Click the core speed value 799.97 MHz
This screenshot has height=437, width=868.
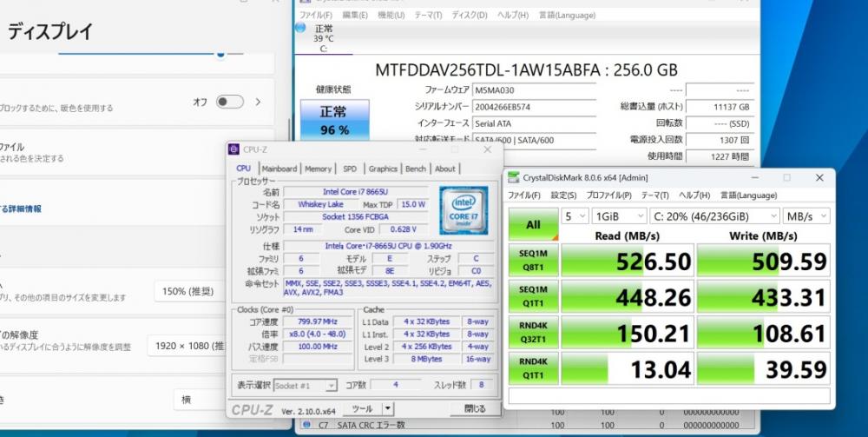click(318, 321)
